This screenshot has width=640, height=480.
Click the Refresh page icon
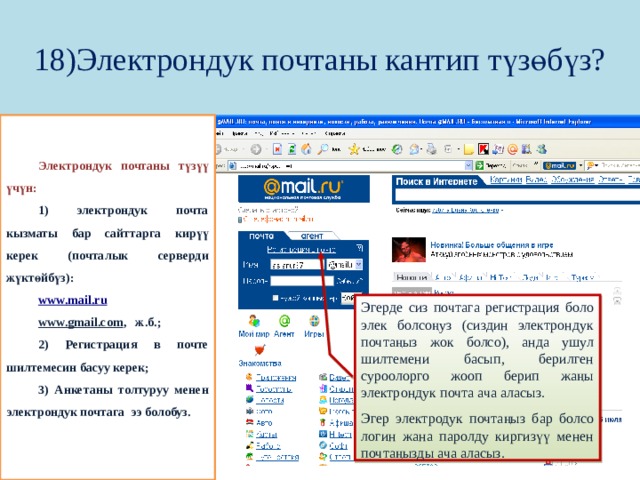(292, 149)
